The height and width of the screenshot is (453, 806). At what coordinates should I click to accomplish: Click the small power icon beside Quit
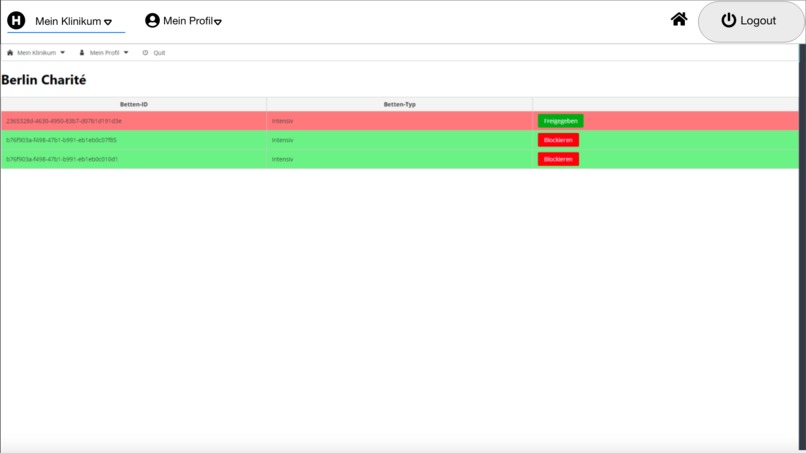(145, 52)
